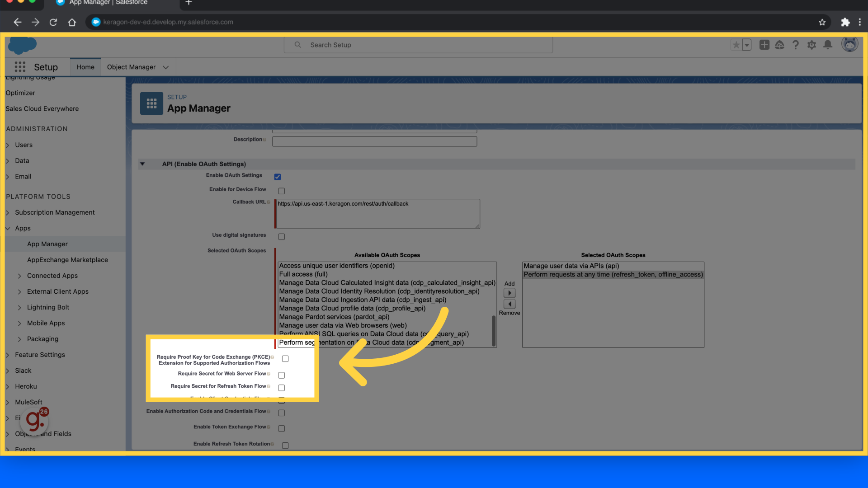Collapse the API (Enable OAuth Settings) section
Viewport: 868px width, 488px height.
click(x=142, y=164)
